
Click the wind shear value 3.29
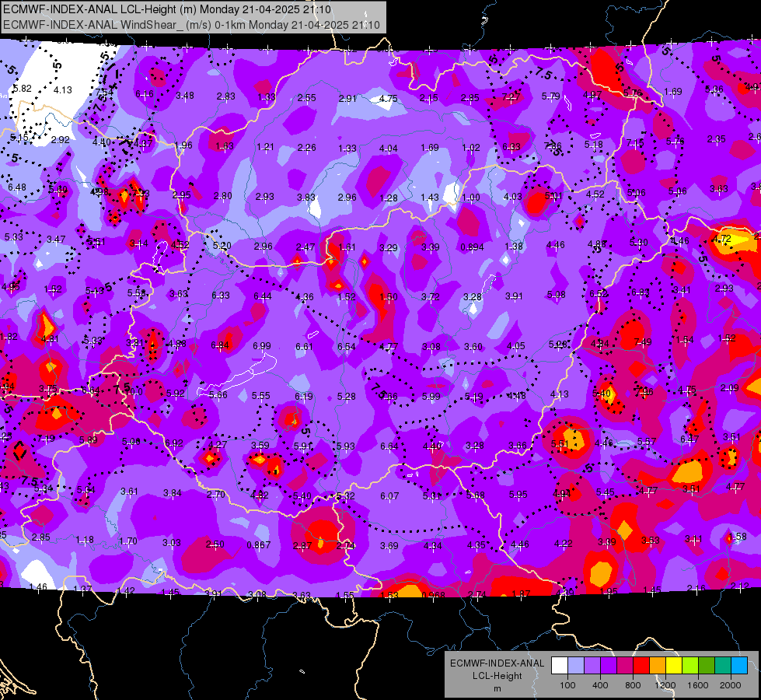(388, 248)
